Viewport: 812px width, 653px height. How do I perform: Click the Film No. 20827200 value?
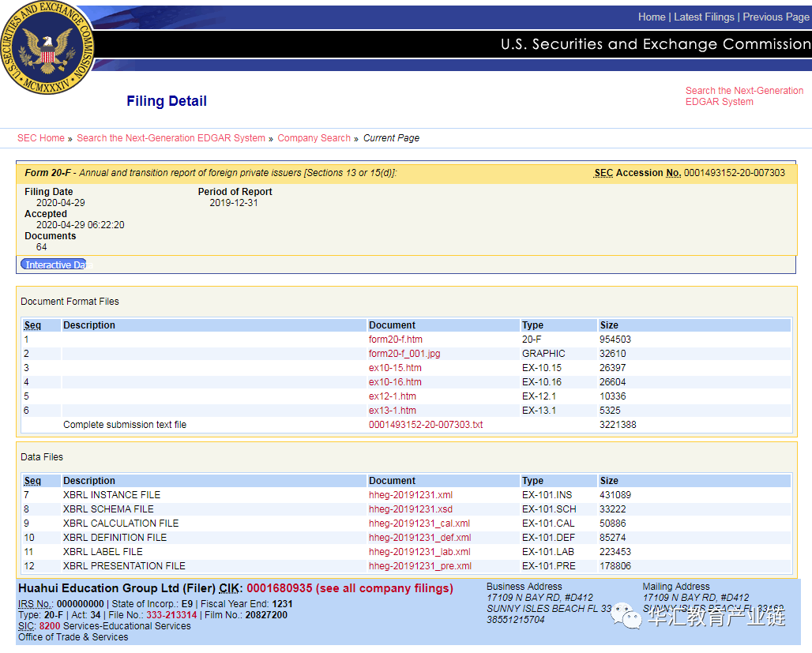tap(266, 615)
